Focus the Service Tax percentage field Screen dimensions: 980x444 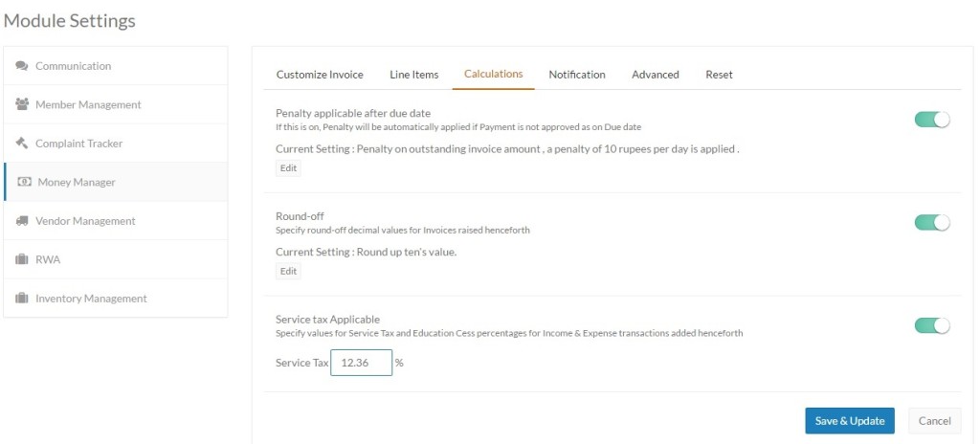(x=361, y=363)
